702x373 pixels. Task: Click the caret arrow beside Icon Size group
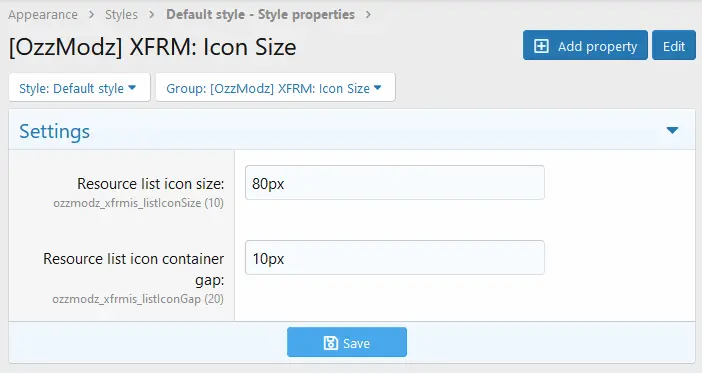(x=377, y=88)
